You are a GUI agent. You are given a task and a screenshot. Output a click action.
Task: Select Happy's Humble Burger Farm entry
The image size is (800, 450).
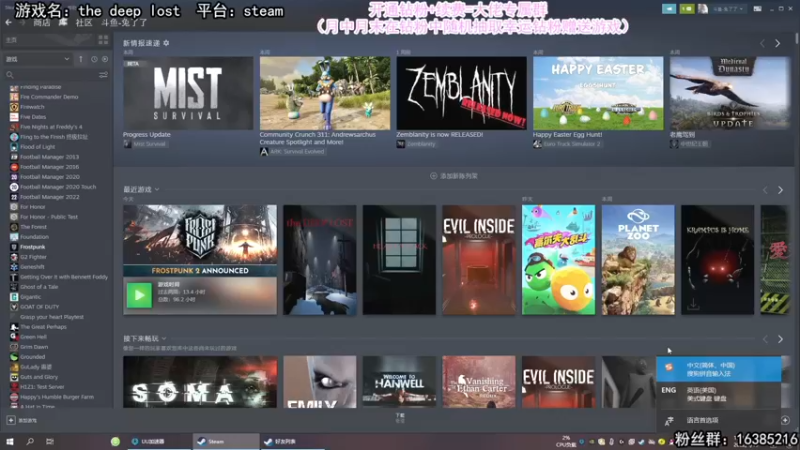click(57, 397)
